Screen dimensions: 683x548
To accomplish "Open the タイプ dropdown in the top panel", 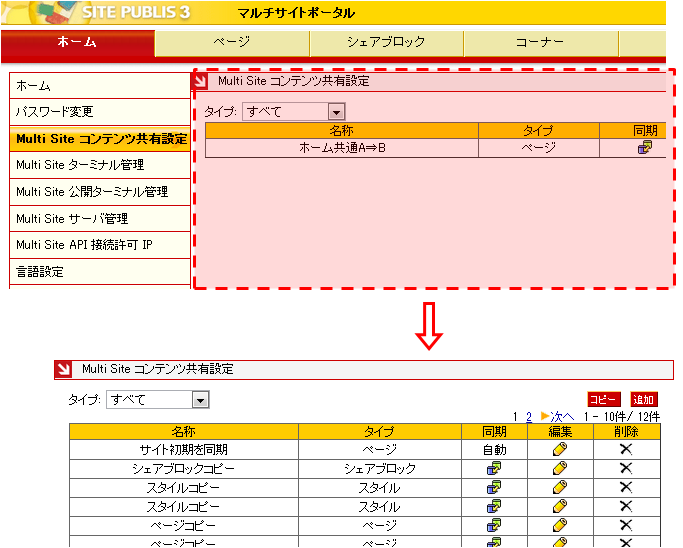I will [294, 112].
